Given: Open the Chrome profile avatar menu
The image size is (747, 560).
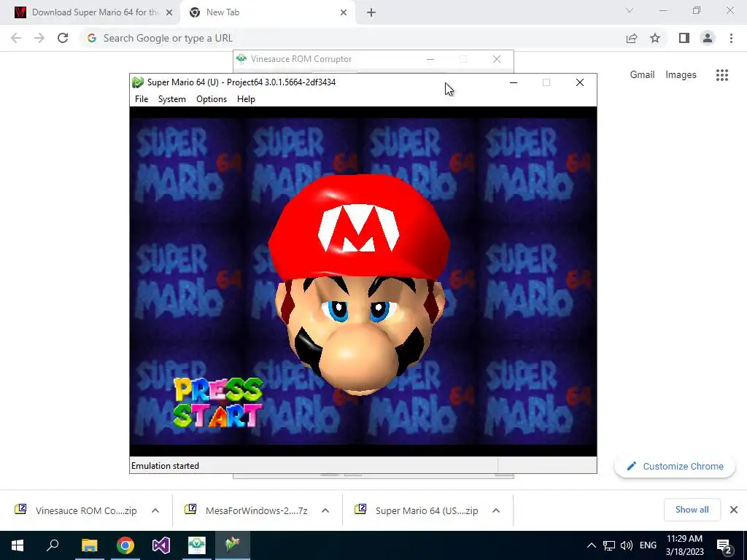Looking at the screenshot, I should pyautogui.click(x=708, y=38).
